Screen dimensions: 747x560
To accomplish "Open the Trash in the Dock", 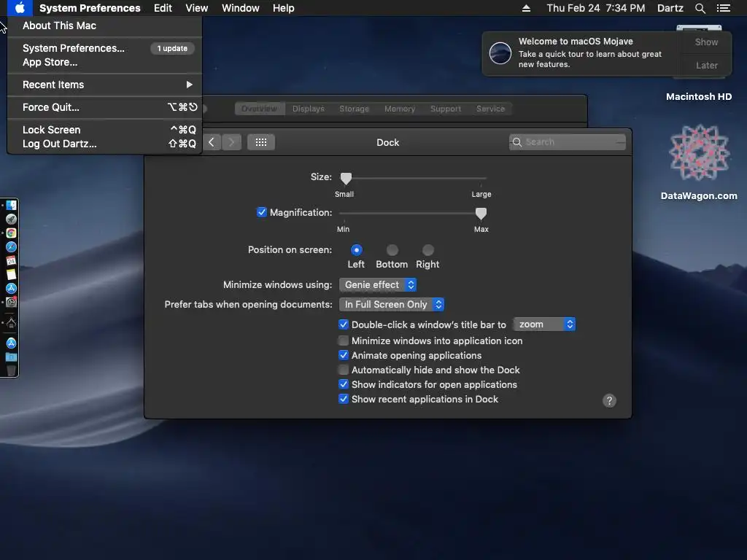I will coord(11,370).
